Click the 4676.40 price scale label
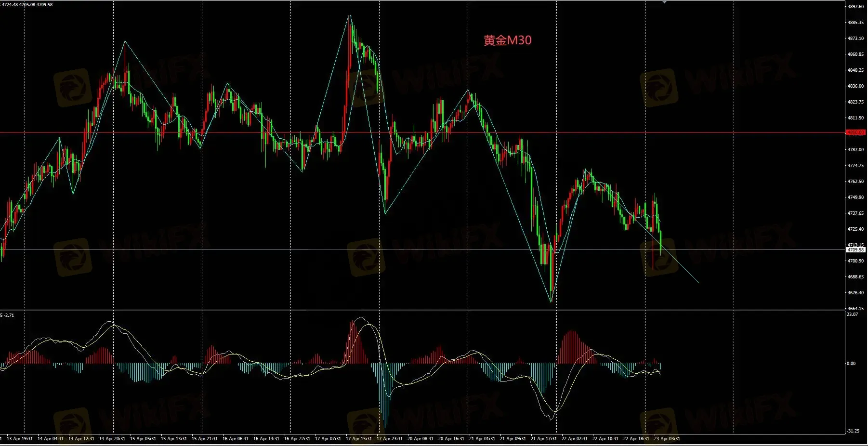 pos(855,293)
